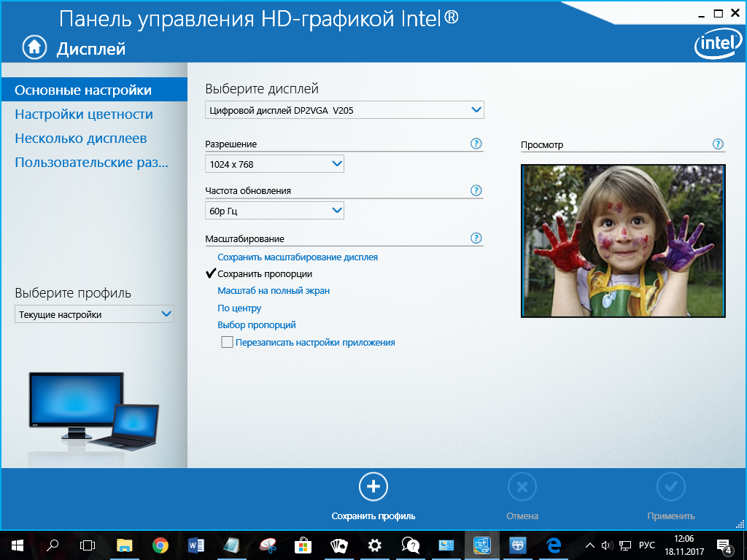Viewport: 747px width, 560px height.
Task: Click the preview image of the girl
Action: click(623, 241)
